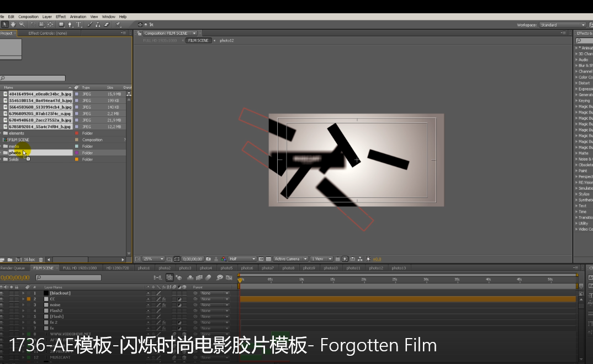Image resolution: width=593 pixels, height=364 pixels.
Task: Click Show Channel RGB color icon
Action: (x=224, y=259)
